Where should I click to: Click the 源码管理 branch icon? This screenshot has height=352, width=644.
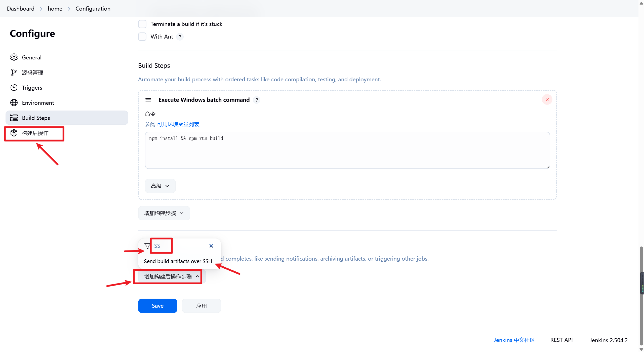[14, 73]
